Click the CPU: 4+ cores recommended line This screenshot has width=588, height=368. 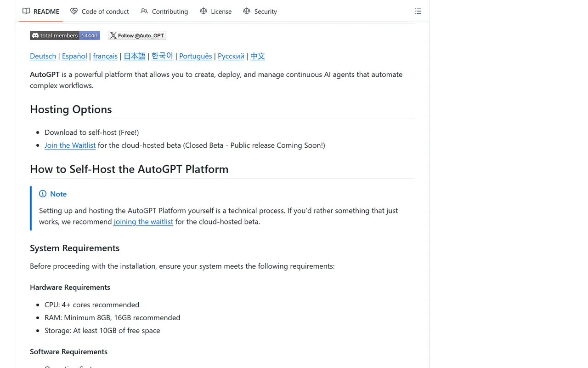click(92, 305)
